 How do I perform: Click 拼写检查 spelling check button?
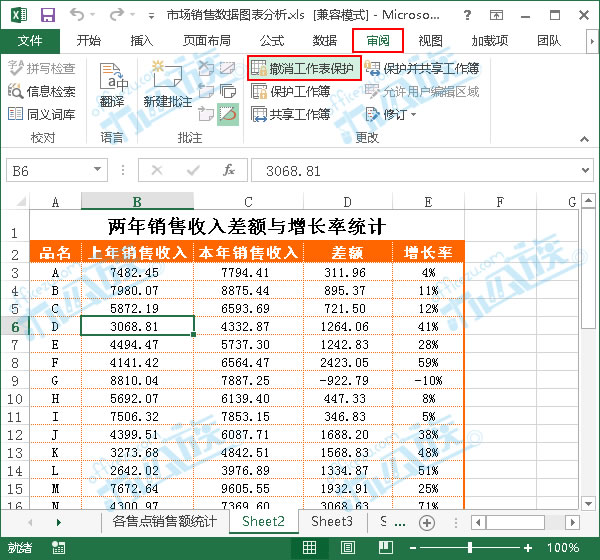[x=41, y=68]
